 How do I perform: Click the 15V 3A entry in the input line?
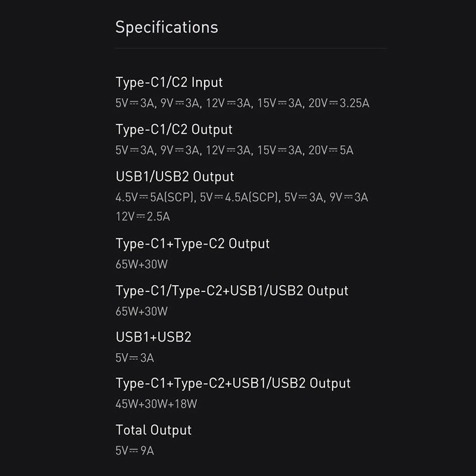[x=280, y=103]
